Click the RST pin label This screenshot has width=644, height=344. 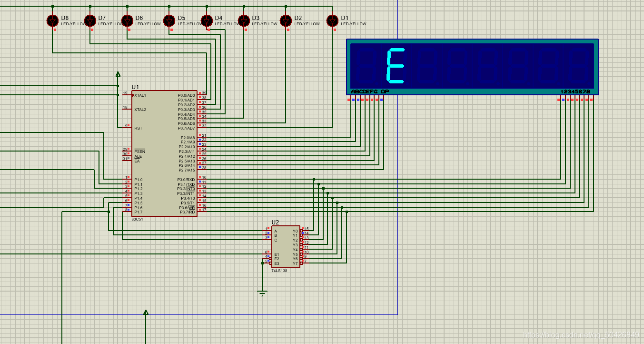pos(138,128)
